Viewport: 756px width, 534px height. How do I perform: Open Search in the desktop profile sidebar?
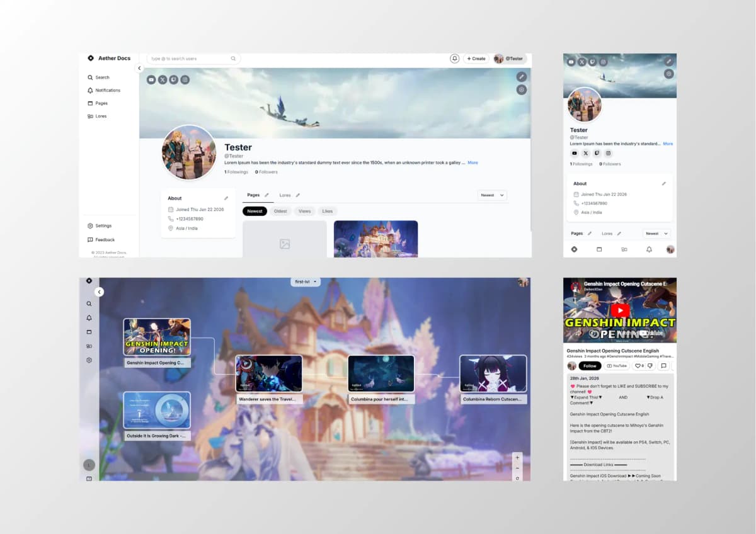[x=98, y=77]
